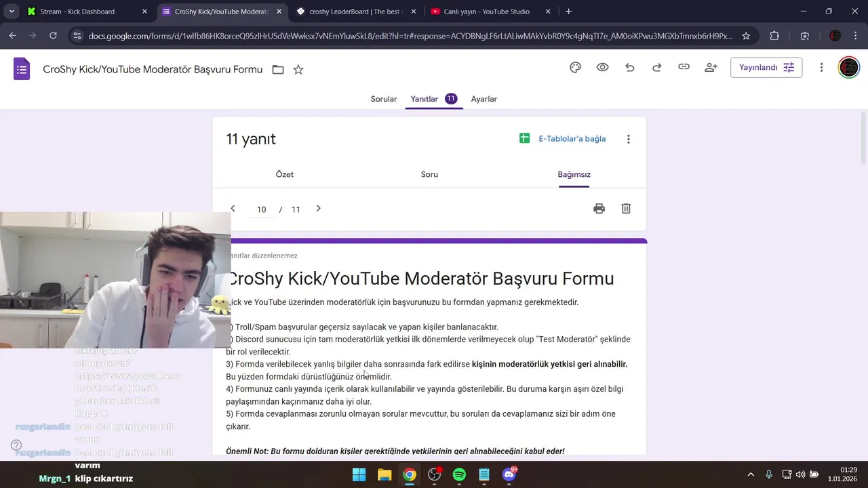The image size is (868, 488).
Task: Print this individual response
Action: coord(599,209)
